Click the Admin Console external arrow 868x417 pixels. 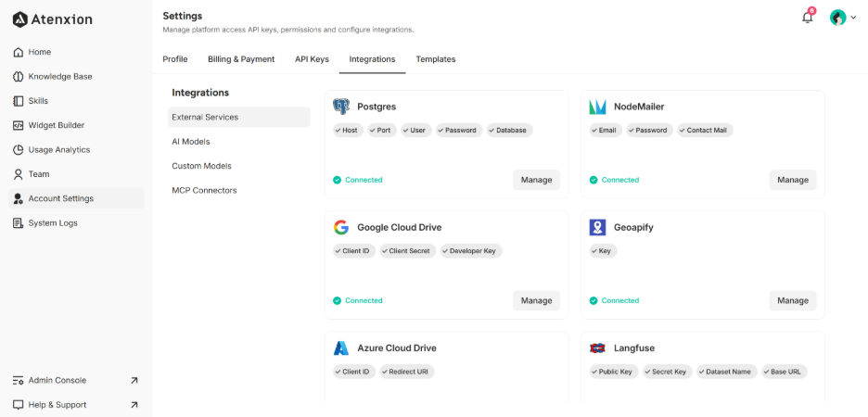[134, 381]
